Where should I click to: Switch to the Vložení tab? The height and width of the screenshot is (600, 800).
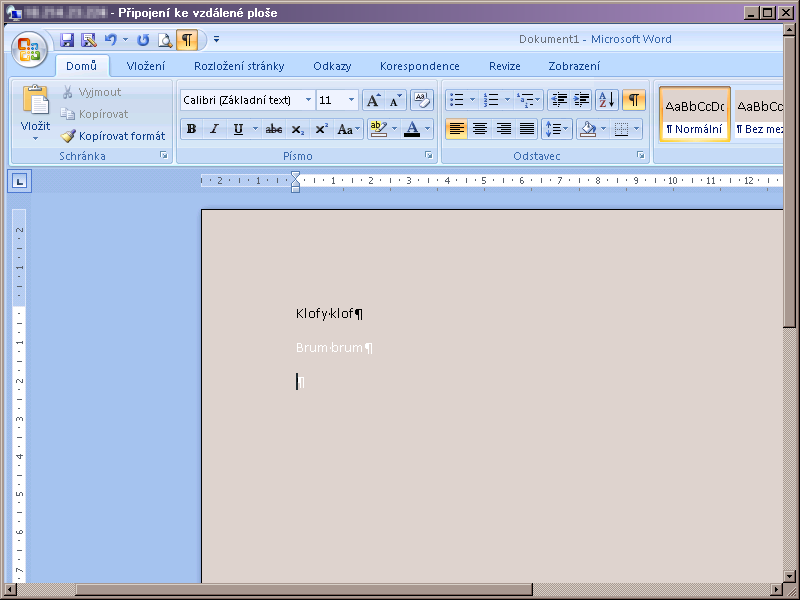pos(145,66)
